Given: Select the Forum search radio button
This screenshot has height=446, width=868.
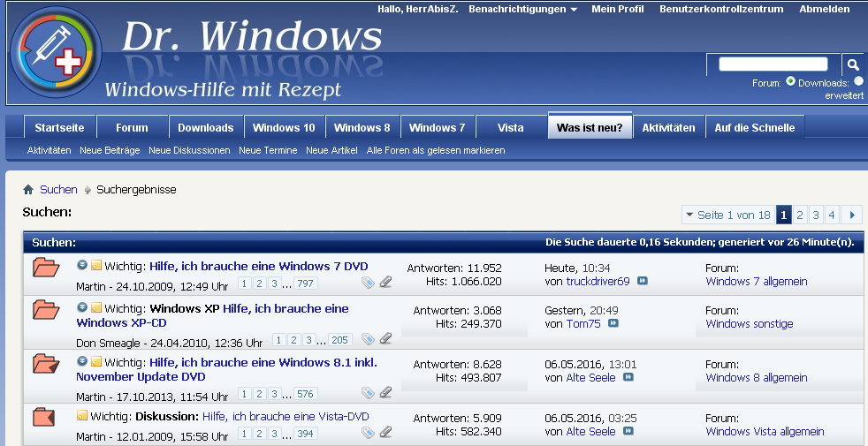Looking at the screenshot, I should pyautogui.click(x=790, y=81).
